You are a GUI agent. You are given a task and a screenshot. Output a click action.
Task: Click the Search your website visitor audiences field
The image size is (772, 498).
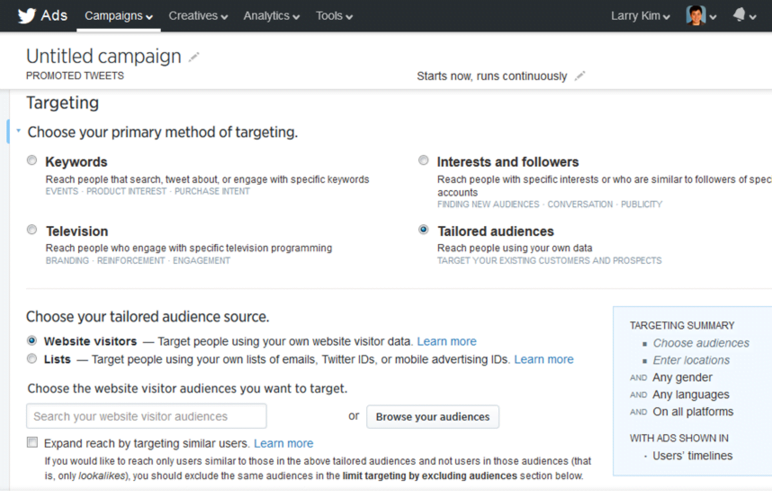[147, 416]
